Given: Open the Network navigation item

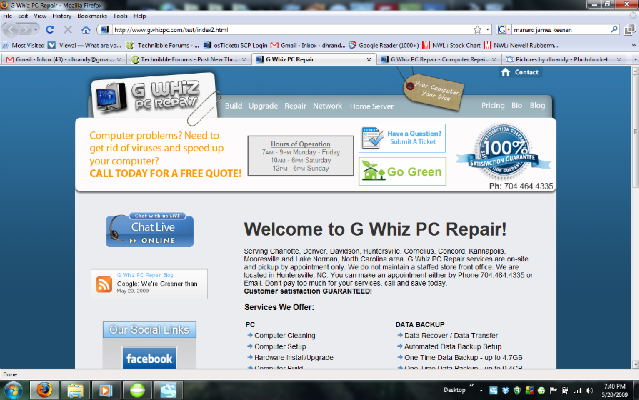Looking at the screenshot, I should (328, 106).
